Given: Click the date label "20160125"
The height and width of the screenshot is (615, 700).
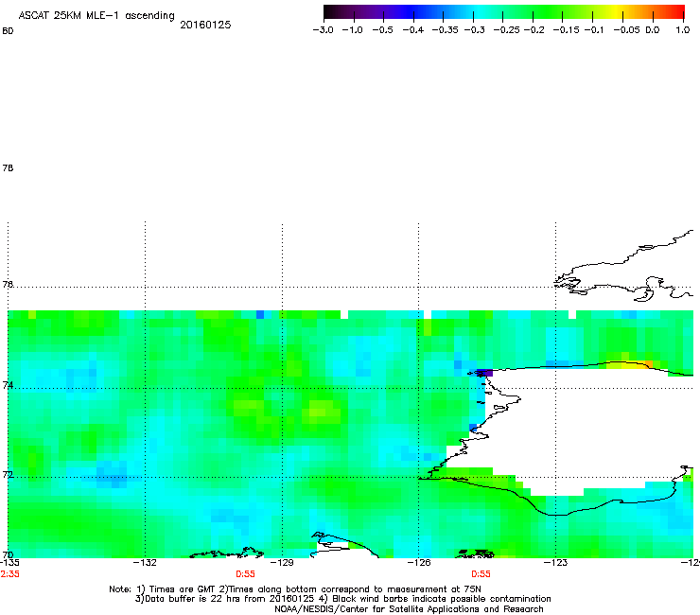Looking at the screenshot, I should coord(205,25).
